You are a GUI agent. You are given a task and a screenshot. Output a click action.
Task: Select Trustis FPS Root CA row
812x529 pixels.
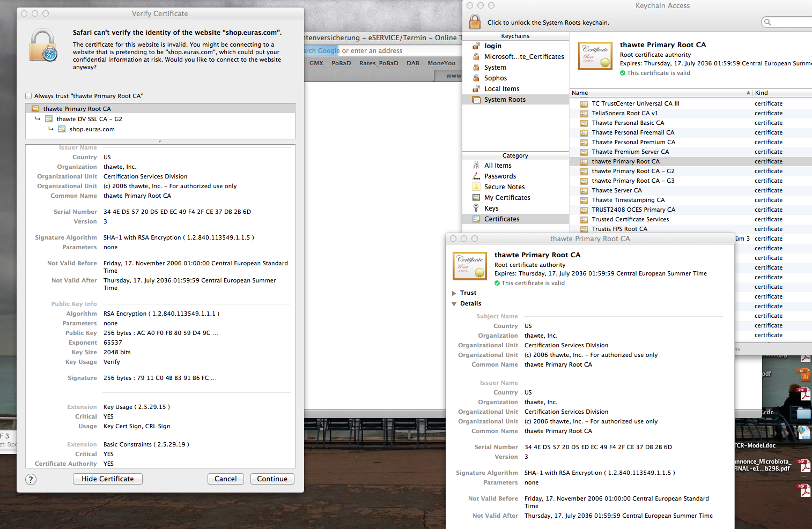click(691, 229)
